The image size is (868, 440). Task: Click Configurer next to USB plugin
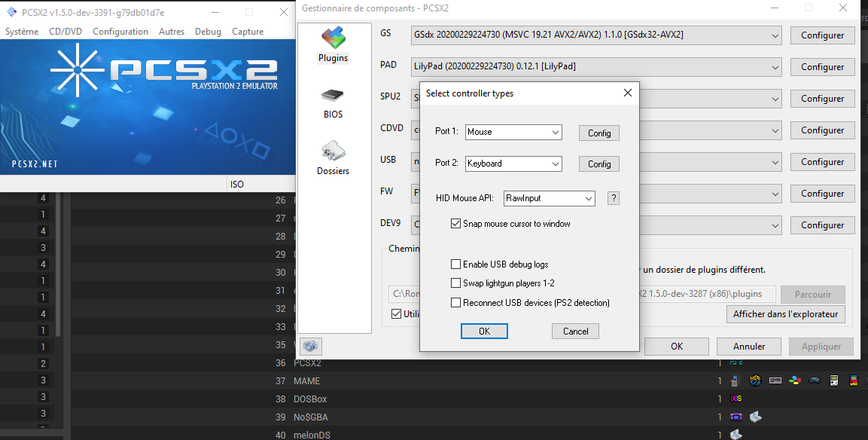(x=822, y=162)
